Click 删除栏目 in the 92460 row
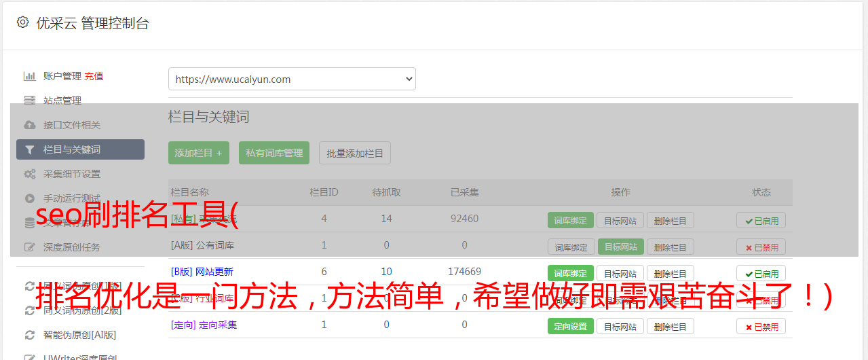Screen dimensions: 868x360 pyautogui.click(x=670, y=220)
